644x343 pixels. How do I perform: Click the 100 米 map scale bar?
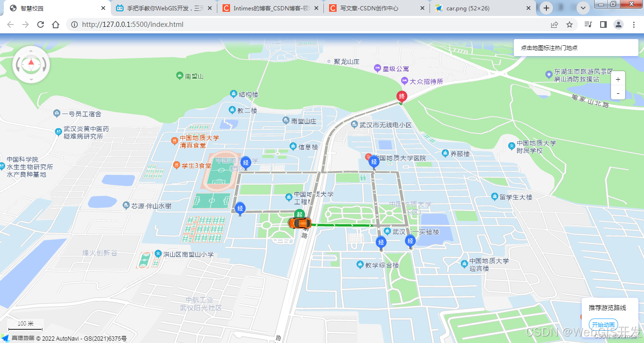(x=25, y=326)
